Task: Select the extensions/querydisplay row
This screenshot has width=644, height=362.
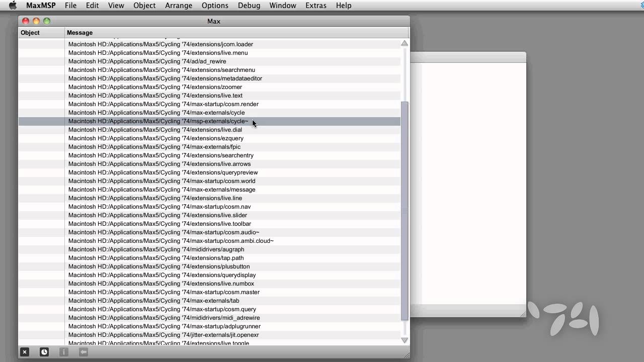Action: [209, 275]
